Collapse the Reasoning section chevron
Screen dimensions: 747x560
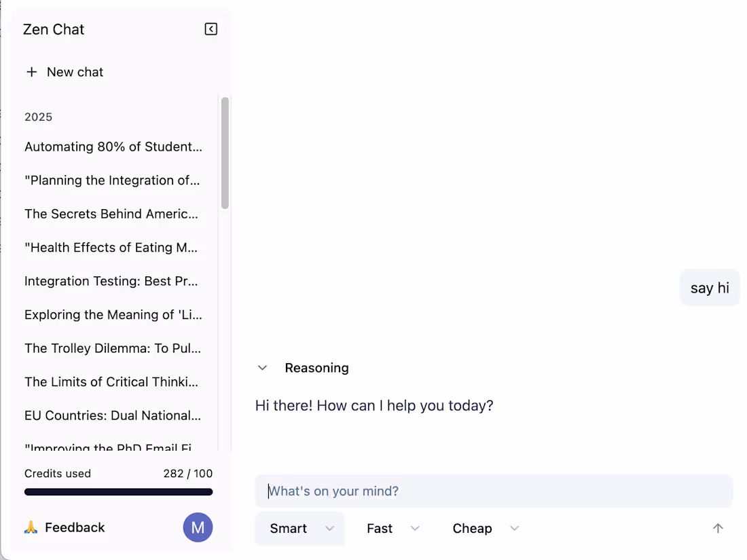click(263, 368)
